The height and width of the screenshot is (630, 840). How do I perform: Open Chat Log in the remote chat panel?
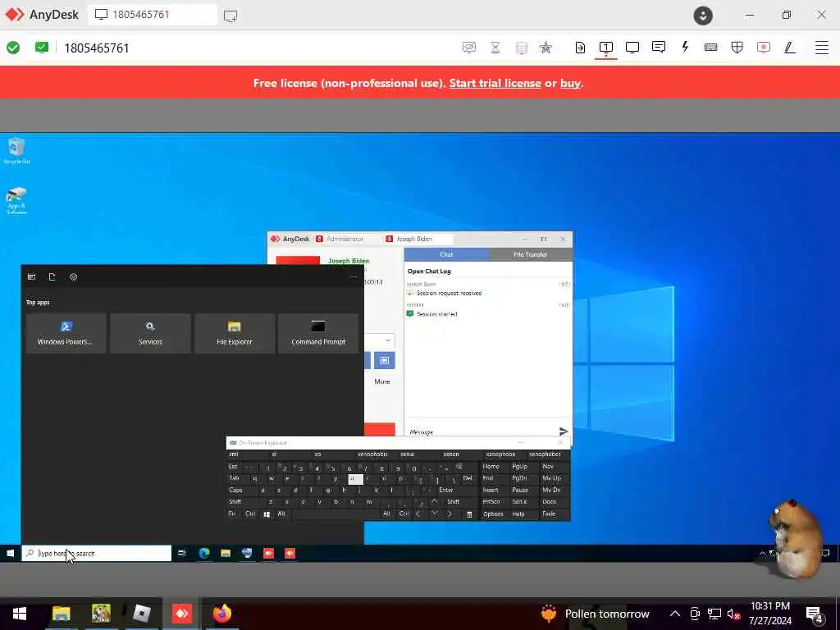pyautogui.click(x=429, y=271)
